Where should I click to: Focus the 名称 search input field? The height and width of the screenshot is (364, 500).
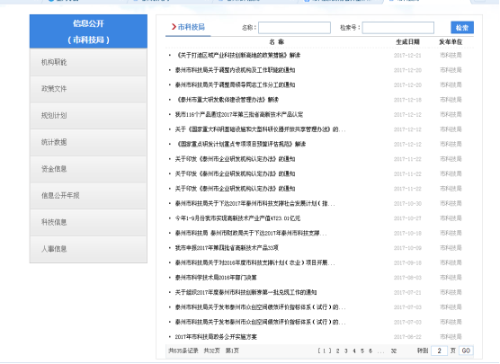pyautogui.click(x=294, y=28)
